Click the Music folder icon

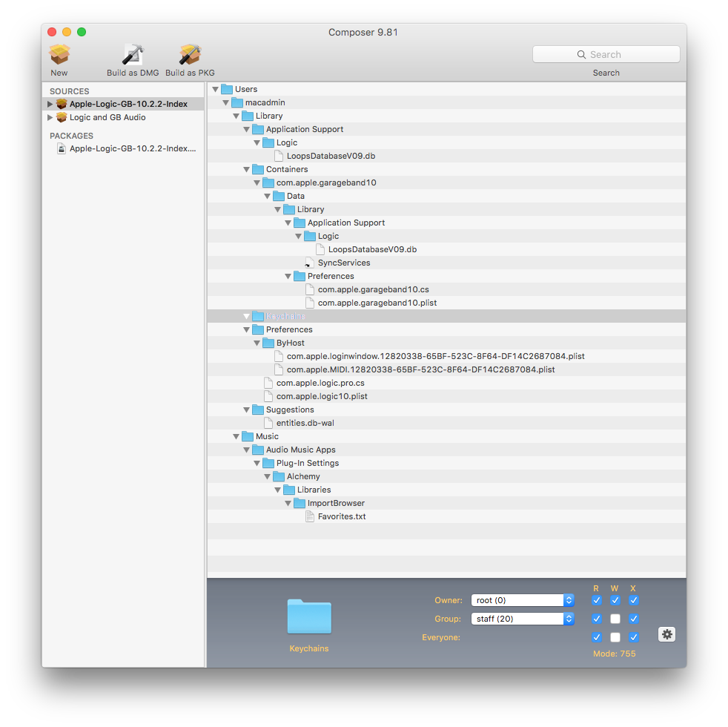pyautogui.click(x=248, y=437)
